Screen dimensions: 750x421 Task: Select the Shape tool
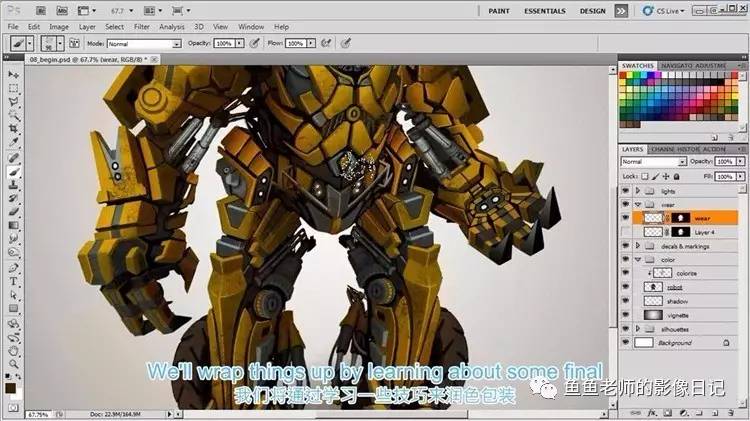click(13, 308)
